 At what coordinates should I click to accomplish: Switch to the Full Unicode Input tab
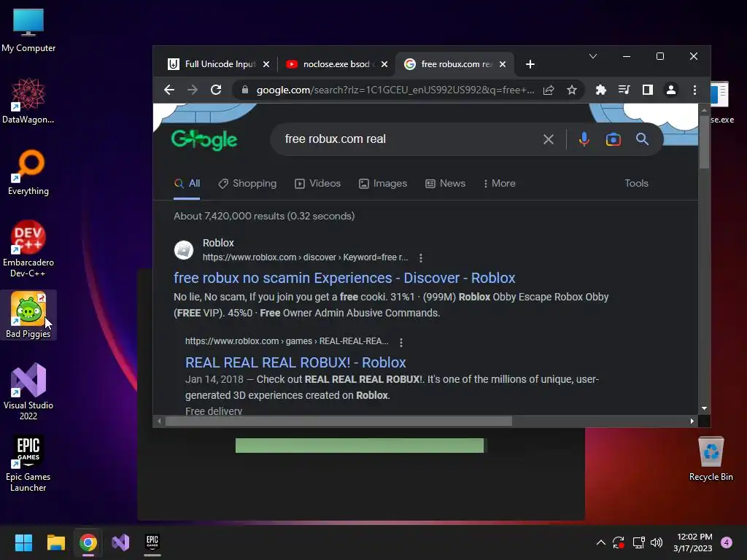(212, 64)
